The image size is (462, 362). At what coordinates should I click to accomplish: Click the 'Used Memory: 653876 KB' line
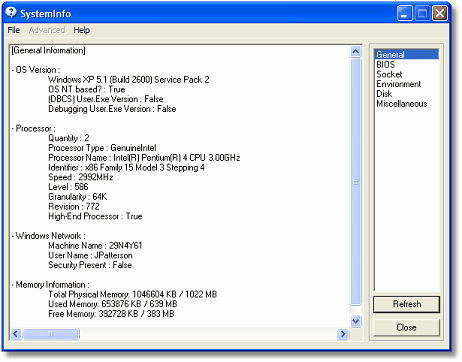113,304
